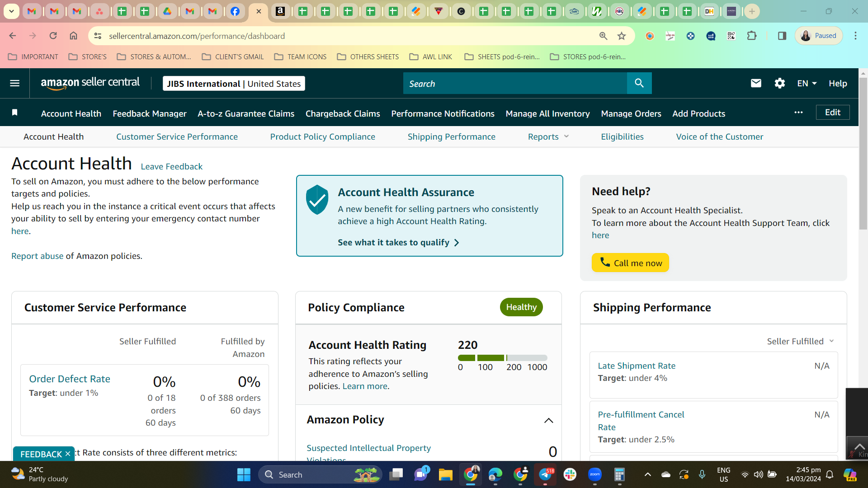Collapse the Amazon Policy section
Screen dimensions: 868x488
pos(548,420)
